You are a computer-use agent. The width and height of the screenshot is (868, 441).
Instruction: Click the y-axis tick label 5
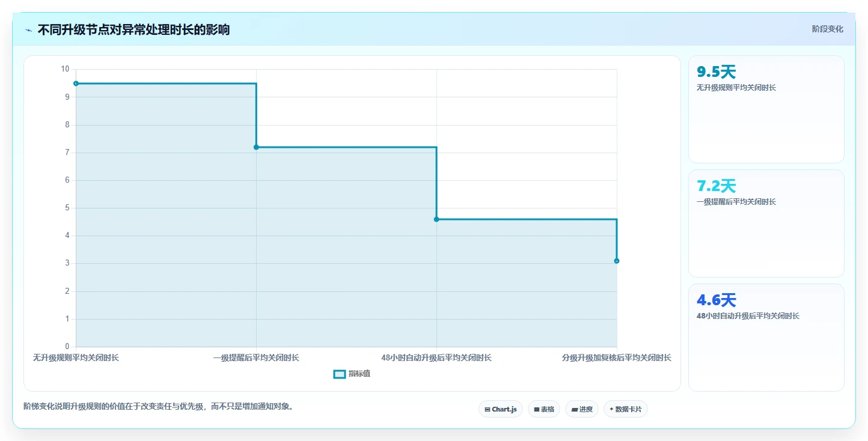pyautogui.click(x=67, y=208)
